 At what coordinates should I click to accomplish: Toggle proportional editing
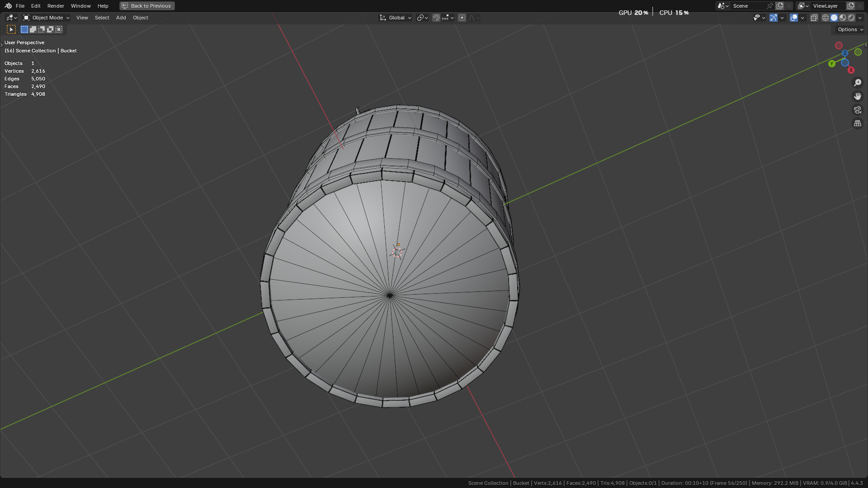pos(462,18)
